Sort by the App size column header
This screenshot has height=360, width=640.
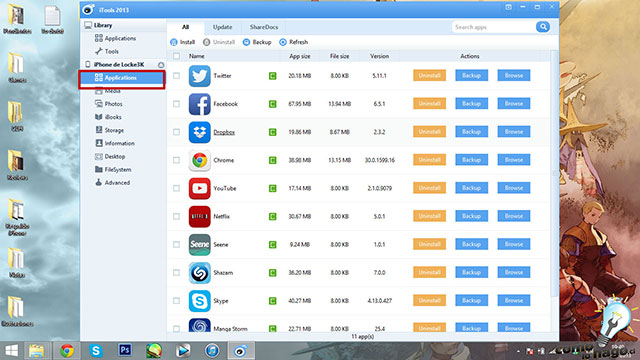[x=300, y=56]
